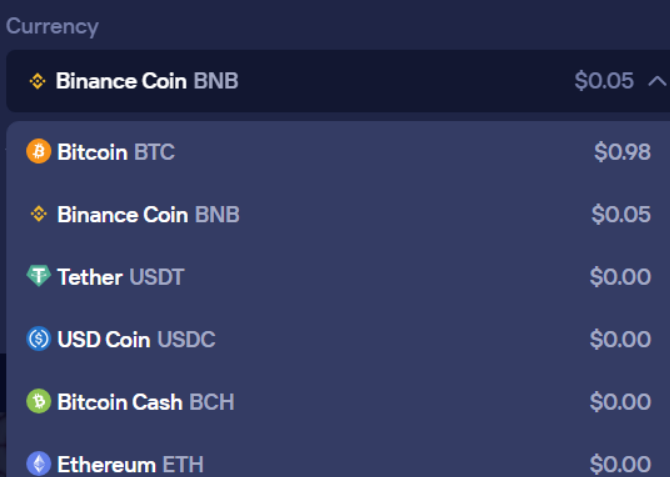670x477 pixels.
Task: Click the USD Coin blue icon
Action: [38, 340]
